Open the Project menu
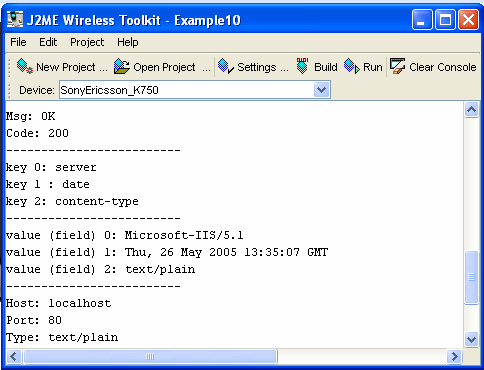484x370 pixels. point(87,42)
